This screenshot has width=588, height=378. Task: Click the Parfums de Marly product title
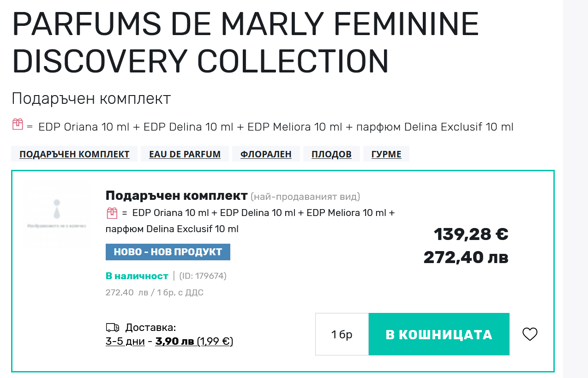(246, 42)
